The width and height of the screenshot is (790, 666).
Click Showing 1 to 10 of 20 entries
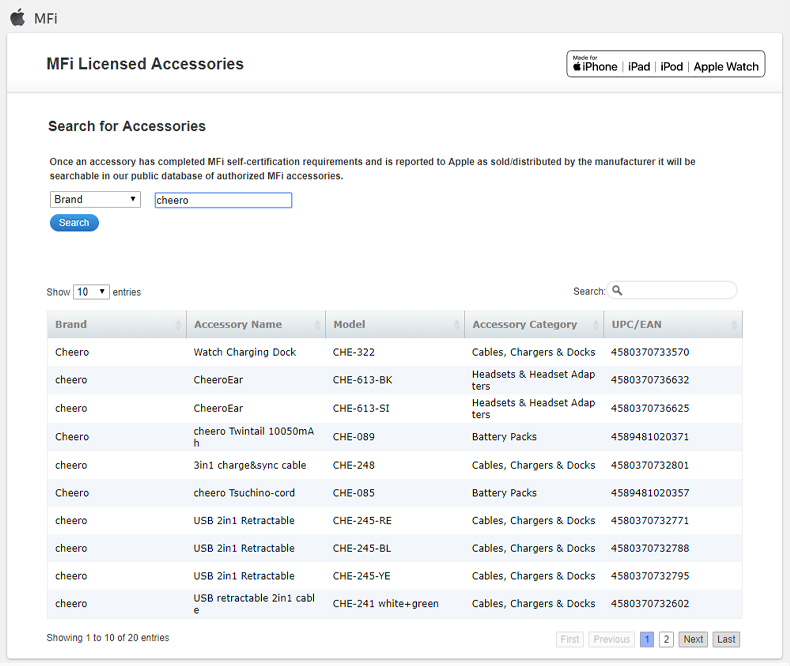pyautogui.click(x=108, y=638)
